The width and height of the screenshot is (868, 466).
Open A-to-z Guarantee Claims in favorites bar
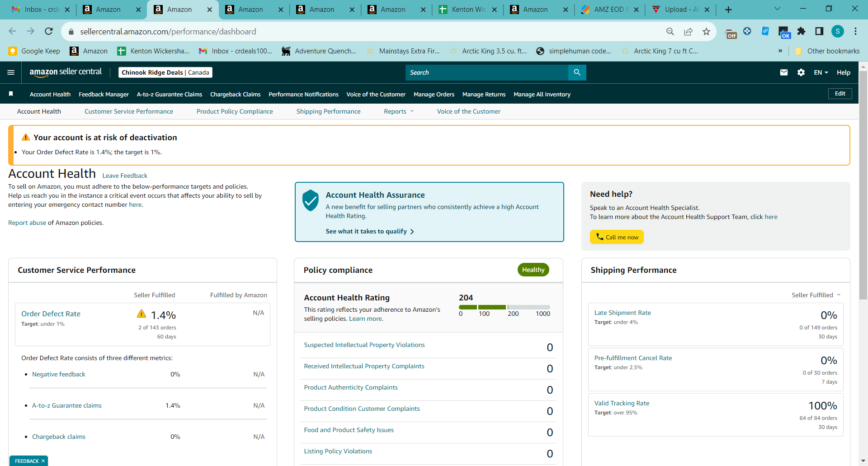tap(170, 94)
